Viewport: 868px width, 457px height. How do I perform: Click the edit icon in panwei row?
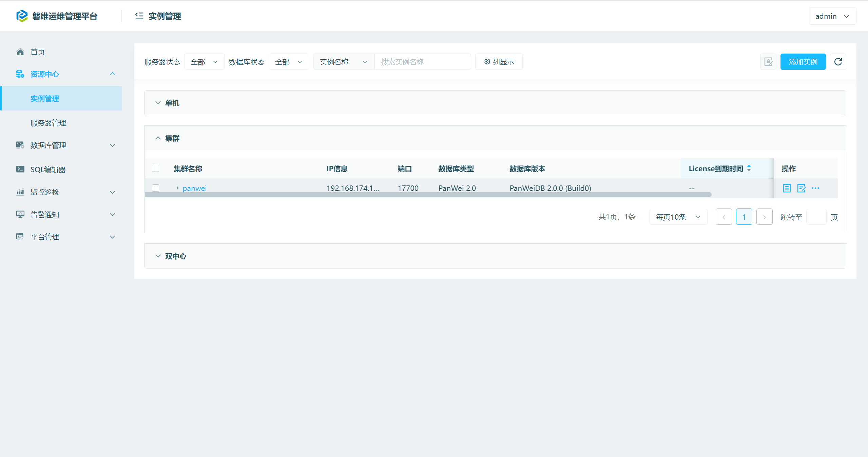coord(801,188)
